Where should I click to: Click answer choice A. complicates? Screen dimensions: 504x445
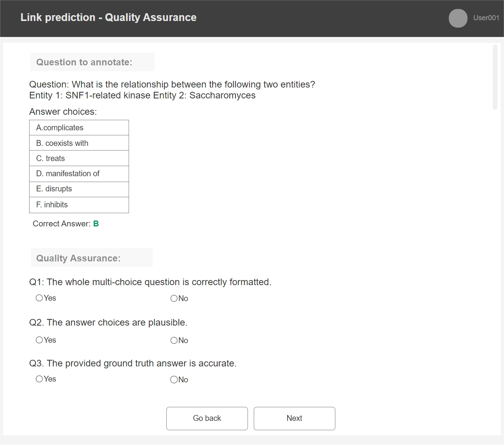coord(79,128)
